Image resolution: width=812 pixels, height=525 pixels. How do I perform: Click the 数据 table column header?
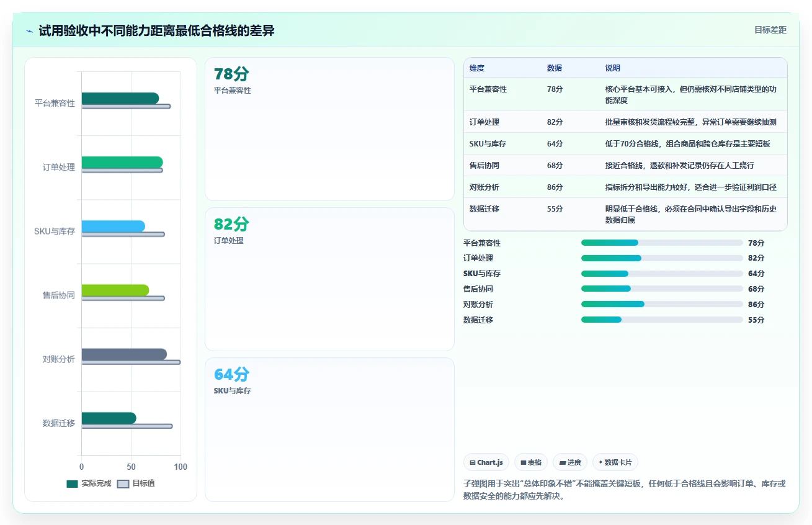[555, 68]
